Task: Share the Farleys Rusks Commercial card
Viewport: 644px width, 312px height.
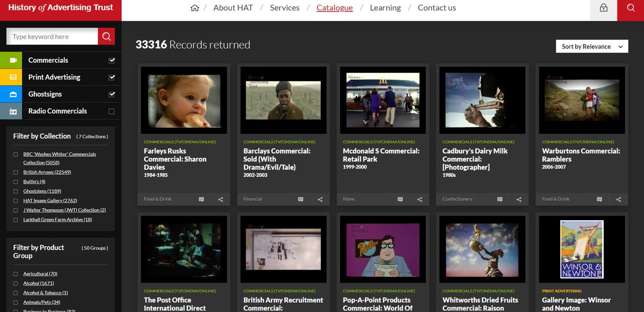Action: 221,199
